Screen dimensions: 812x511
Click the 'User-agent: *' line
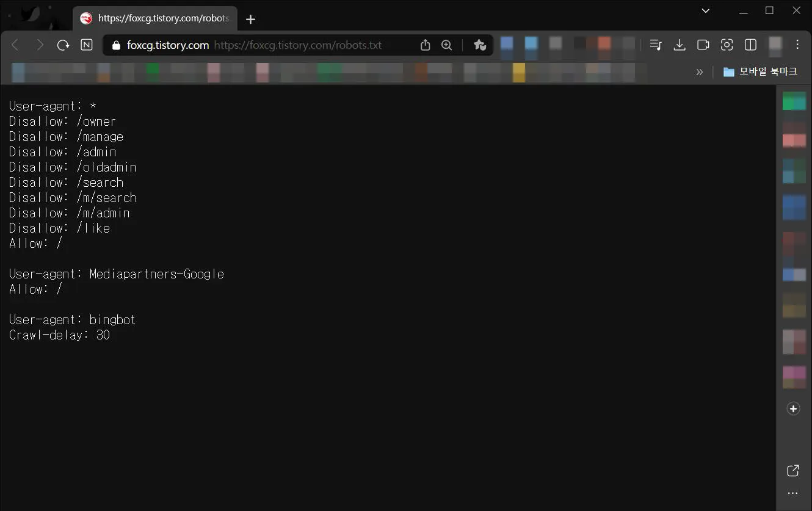(53, 106)
